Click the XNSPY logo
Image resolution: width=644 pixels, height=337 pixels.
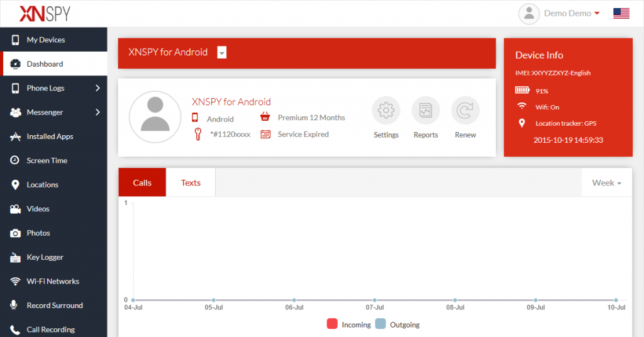tap(45, 14)
